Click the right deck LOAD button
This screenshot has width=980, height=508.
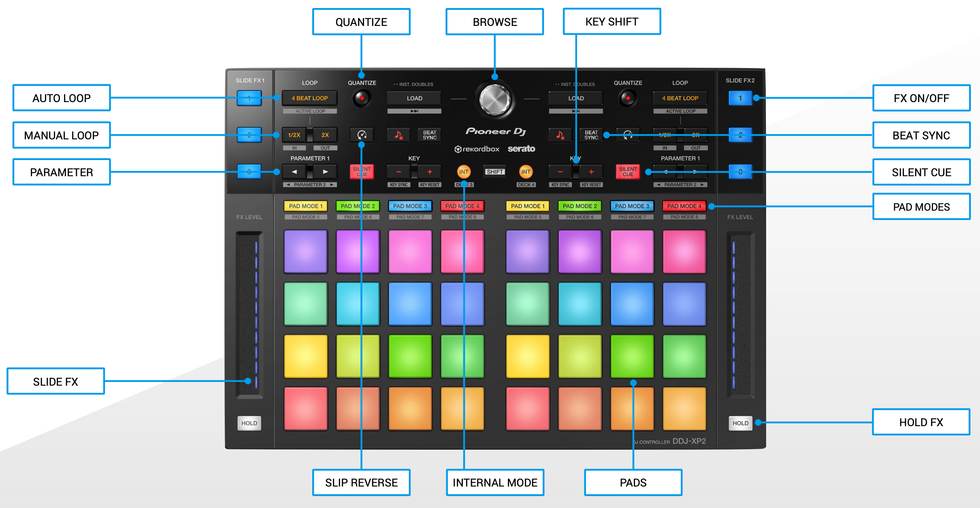tap(576, 98)
